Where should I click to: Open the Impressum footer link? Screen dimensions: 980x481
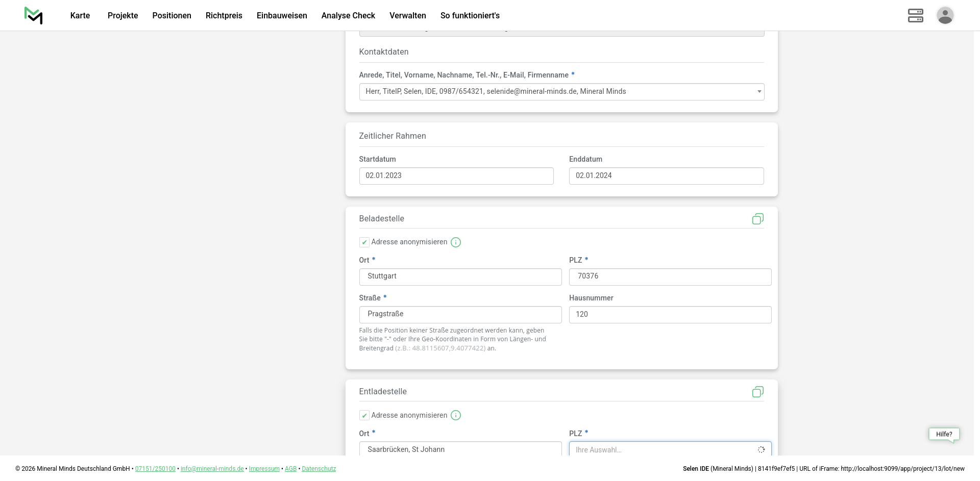(264, 469)
